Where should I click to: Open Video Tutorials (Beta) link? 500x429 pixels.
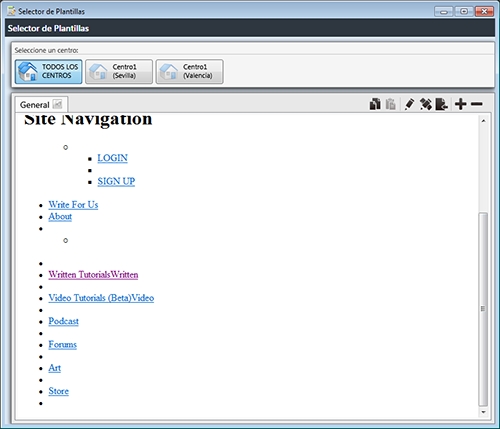tap(101, 298)
